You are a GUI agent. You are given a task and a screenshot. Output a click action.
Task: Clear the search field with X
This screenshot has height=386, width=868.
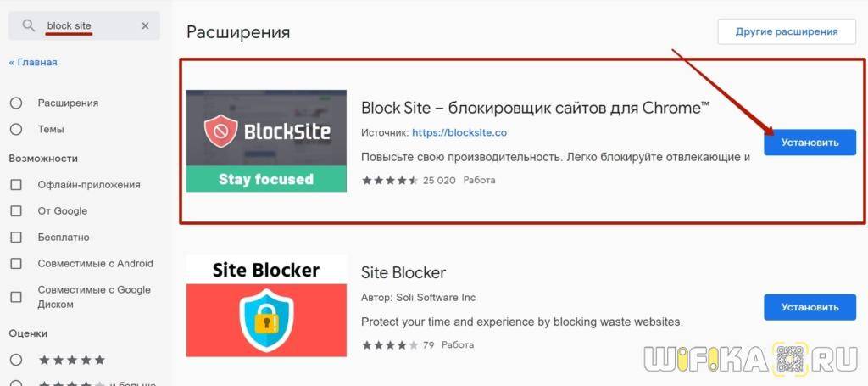(145, 26)
